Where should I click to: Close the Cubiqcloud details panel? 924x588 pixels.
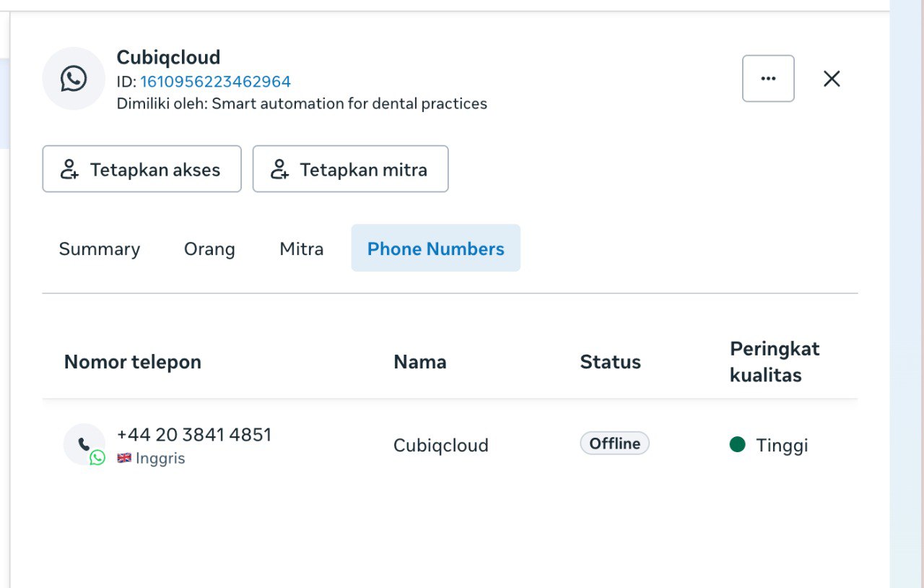click(x=832, y=79)
